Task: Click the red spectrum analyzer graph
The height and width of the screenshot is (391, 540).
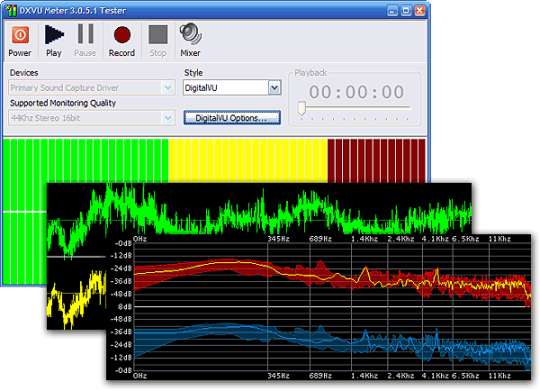Action: [x=332, y=276]
